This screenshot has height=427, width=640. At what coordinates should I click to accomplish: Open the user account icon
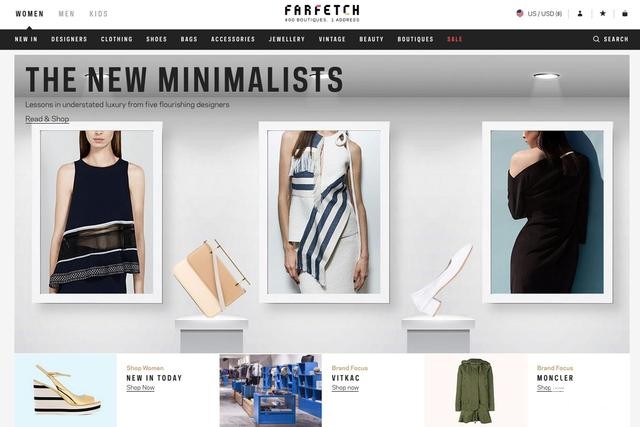pyautogui.click(x=580, y=13)
